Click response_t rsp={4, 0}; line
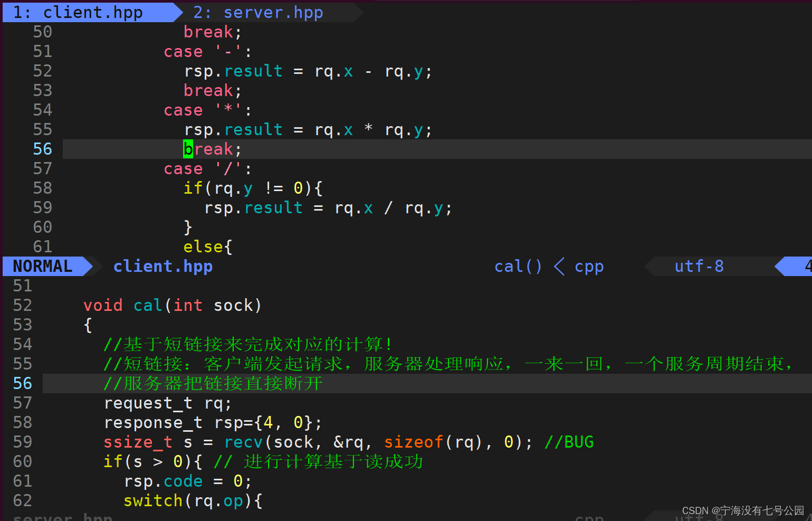812x521 pixels. click(213, 422)
